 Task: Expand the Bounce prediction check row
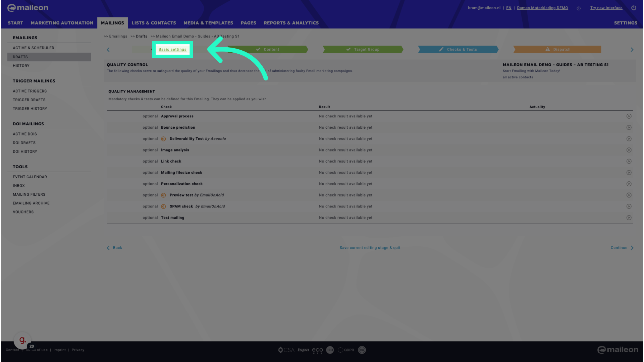[x=629, y=127]
